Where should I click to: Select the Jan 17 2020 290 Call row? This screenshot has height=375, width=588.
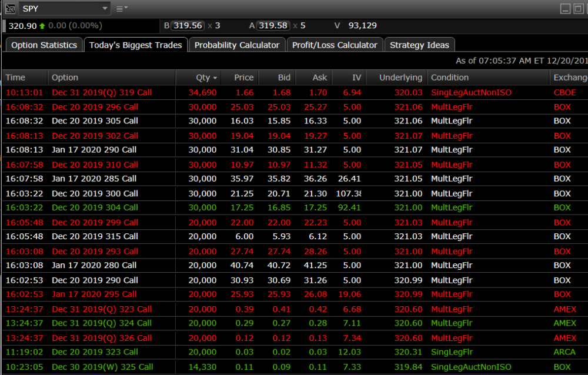tap(94, 150)
